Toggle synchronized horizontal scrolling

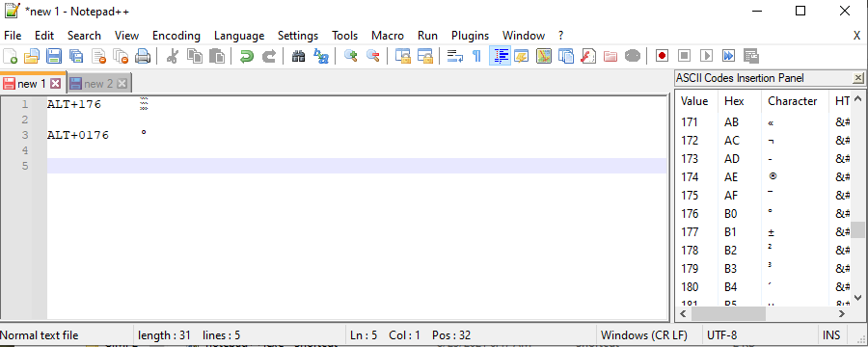[x=424, y=56]
